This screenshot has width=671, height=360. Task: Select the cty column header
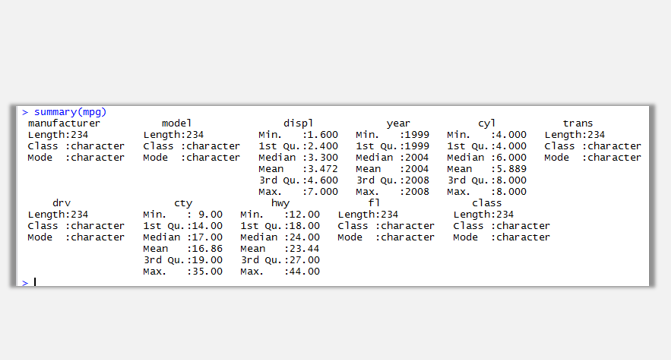183,203
